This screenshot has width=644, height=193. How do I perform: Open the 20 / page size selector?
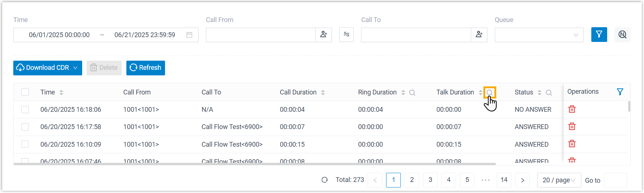click(559, 180)
